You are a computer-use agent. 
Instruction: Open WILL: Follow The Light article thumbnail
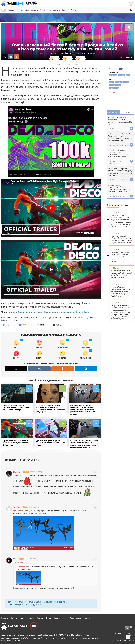click(17, 393)
